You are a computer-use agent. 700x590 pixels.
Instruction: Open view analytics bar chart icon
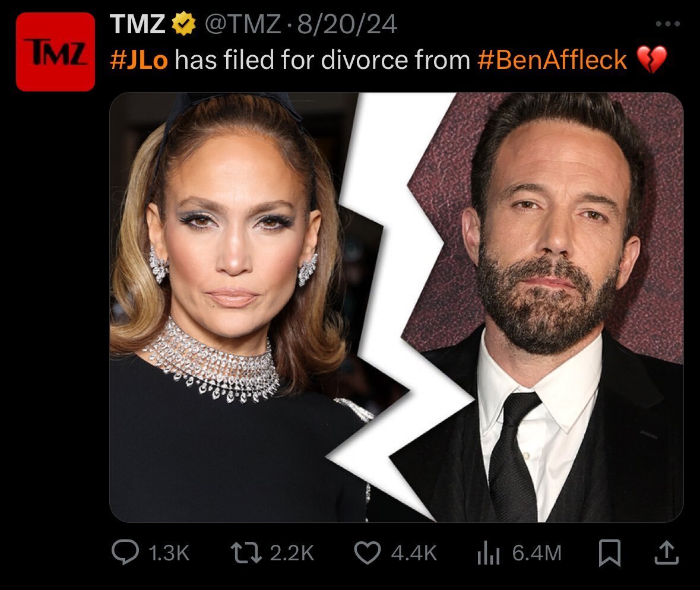tap(489, 553)
